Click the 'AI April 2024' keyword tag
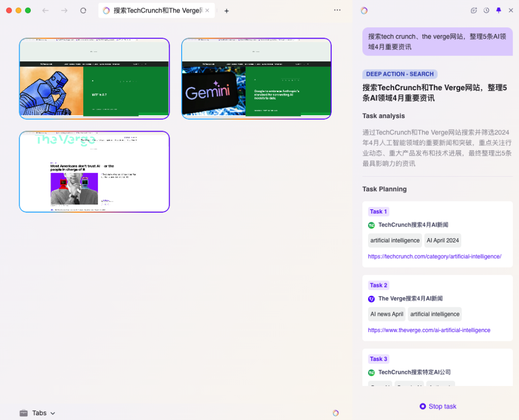 coord(443,240)
